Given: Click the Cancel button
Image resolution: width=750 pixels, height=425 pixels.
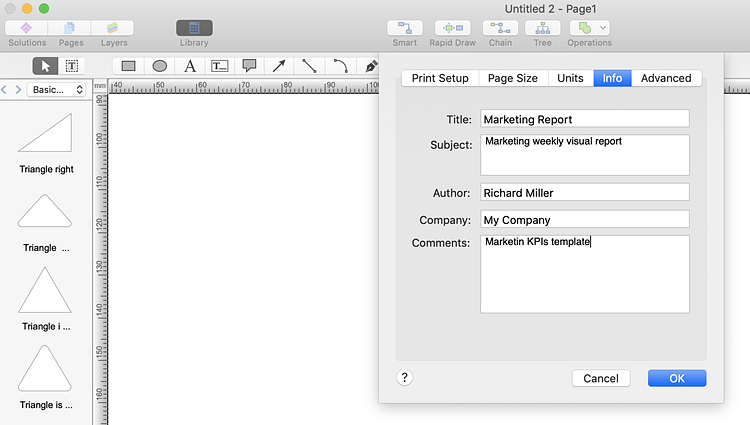Looking at the screenshot, I should pyautogui.click(x=601, y=378).
